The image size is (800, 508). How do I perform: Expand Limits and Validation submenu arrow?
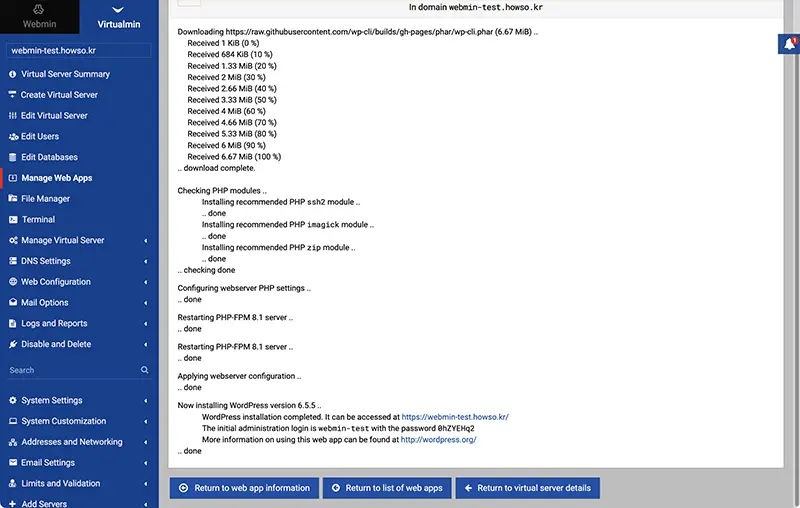[x=146, y=484]
